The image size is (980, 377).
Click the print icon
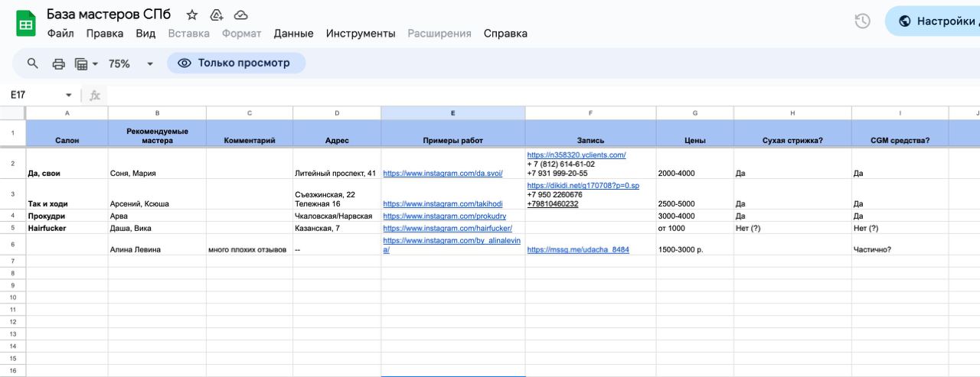tap(58, 63)
